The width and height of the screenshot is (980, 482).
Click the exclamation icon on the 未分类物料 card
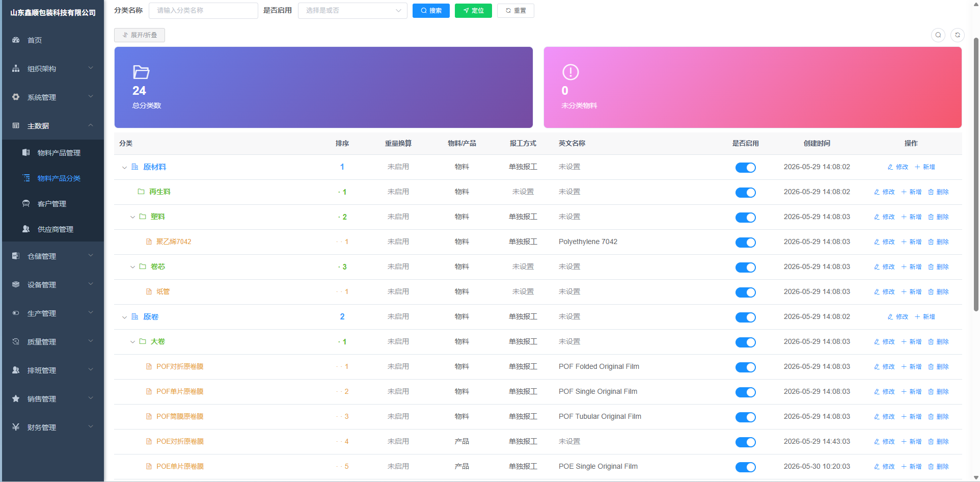coord(570,72)
